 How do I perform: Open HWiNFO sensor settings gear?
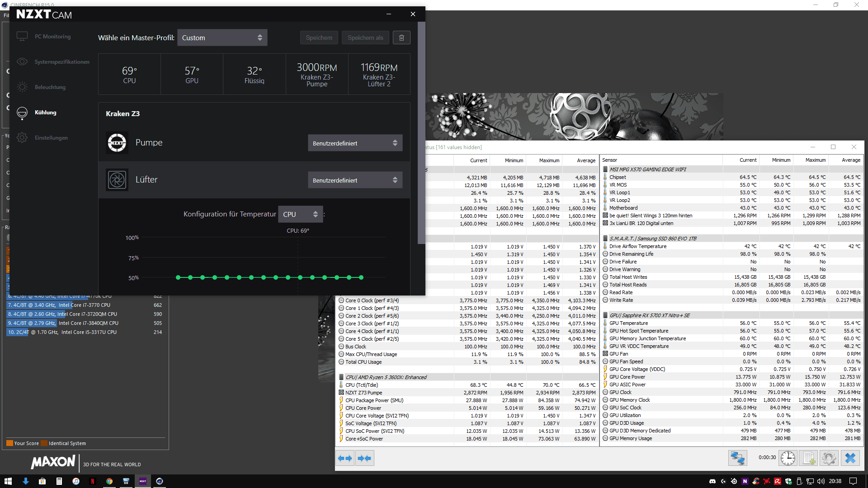[829, 458]
